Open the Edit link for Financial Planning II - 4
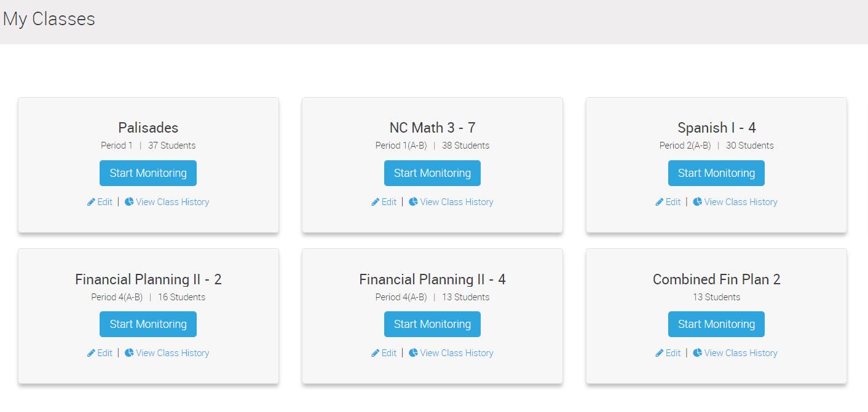 coord(389,353)
